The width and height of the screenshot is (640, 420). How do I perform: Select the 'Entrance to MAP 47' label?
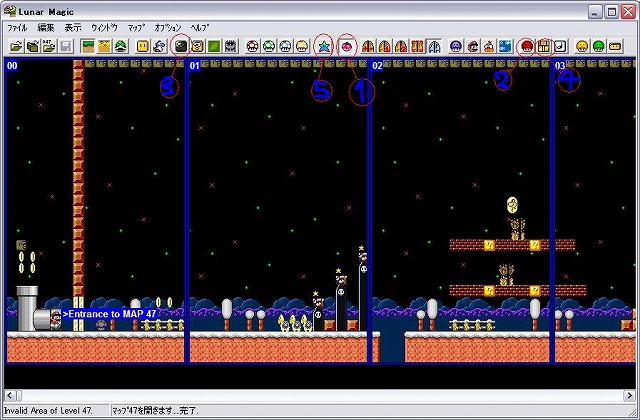coord(109,314)
